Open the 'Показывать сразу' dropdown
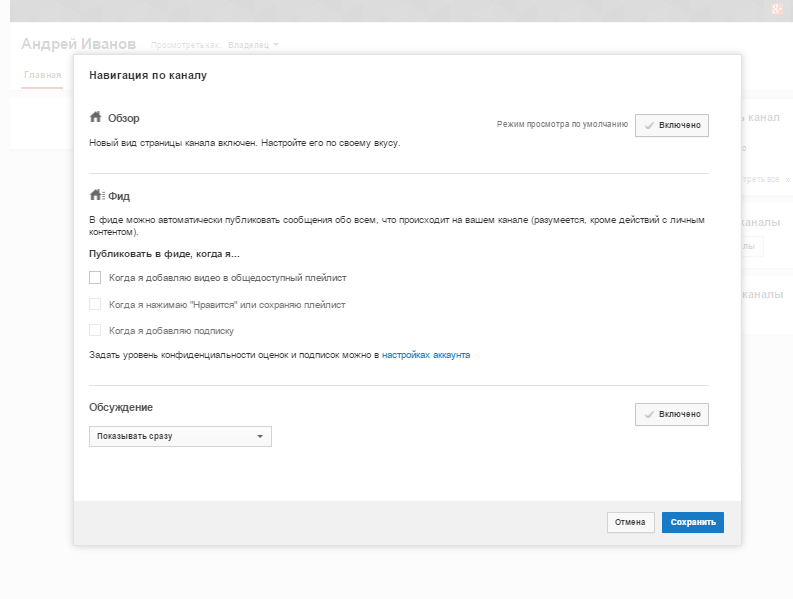This screenshot has width=793, height=599. click(180, 436)
